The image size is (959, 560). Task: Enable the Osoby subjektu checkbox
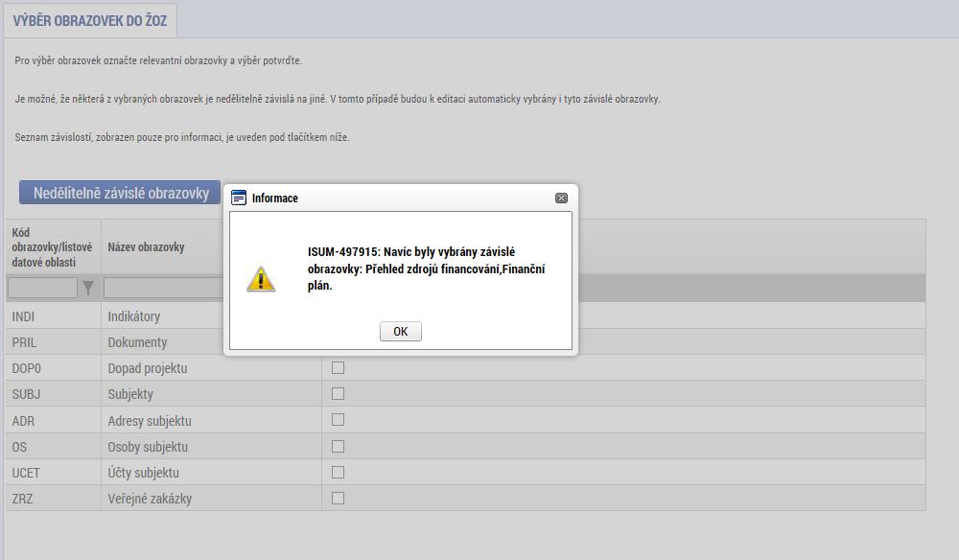(x=338, y=446)
